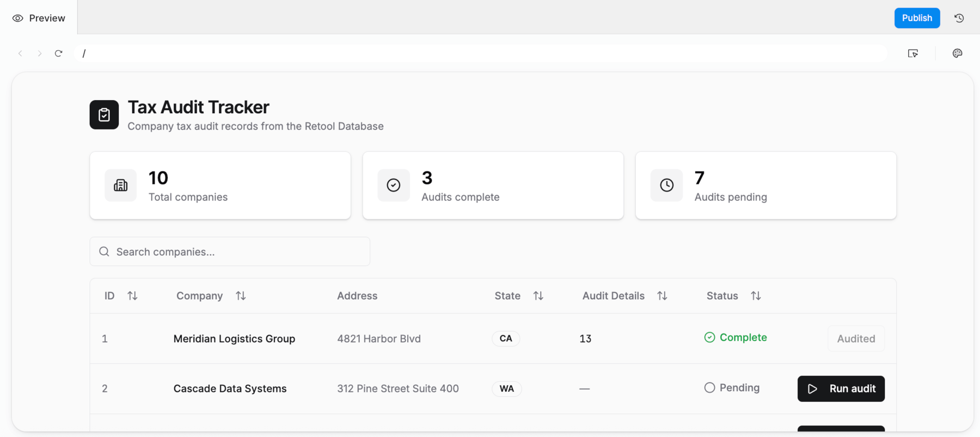980x437 pixels.
Task: Sort table by Status column arrows
Action: [x=756, y=296]
